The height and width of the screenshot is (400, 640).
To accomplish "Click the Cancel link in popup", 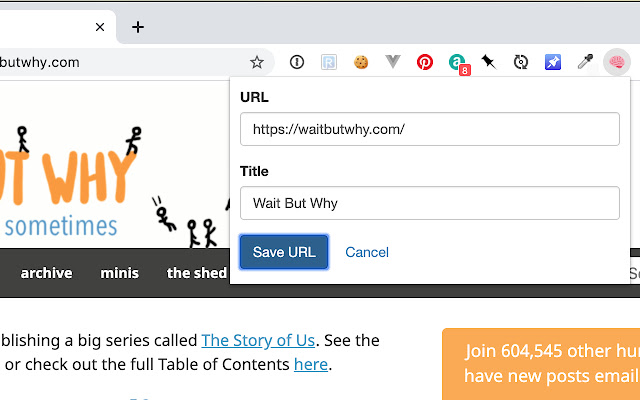I will pos(367,252).
